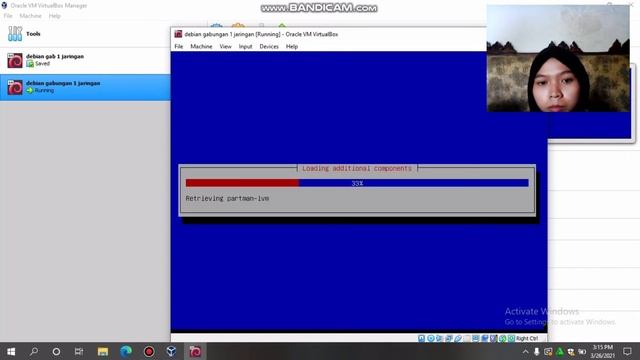Open Machine menu in VirtualBox Manager
The image size is (640, 360).
point(31,16)
